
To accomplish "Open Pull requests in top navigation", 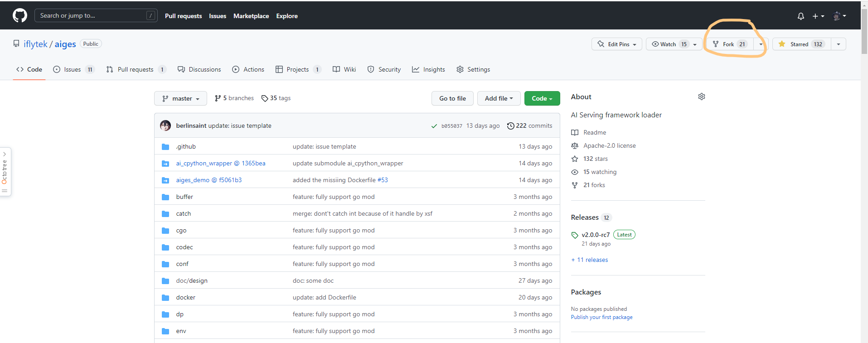I will (x=183, y=16).
